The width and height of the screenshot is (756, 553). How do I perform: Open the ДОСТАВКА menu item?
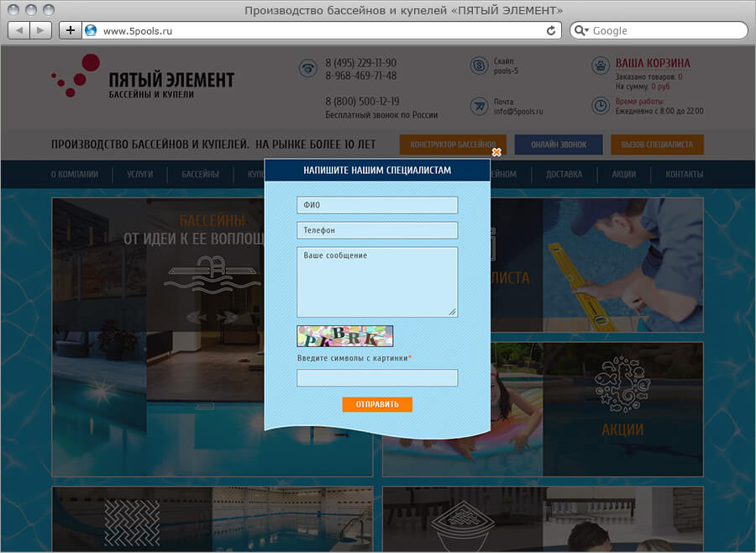point(564,174)
